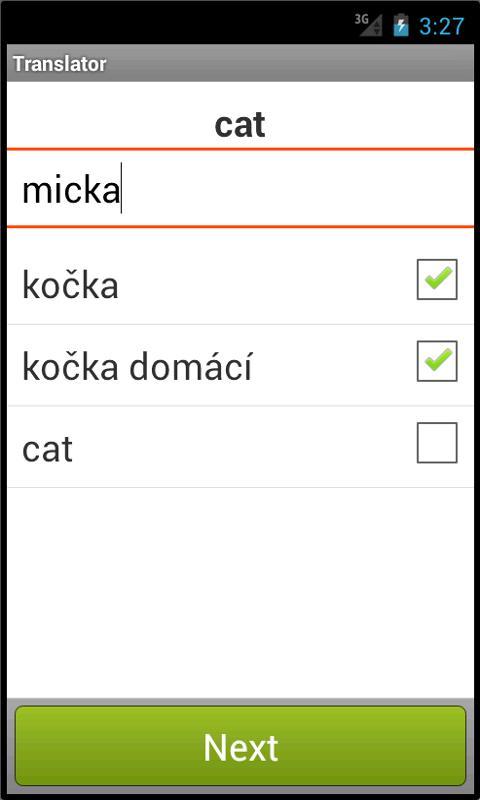Tap the empty space right of Translator title
480x800 pixels.
point(290,63)
